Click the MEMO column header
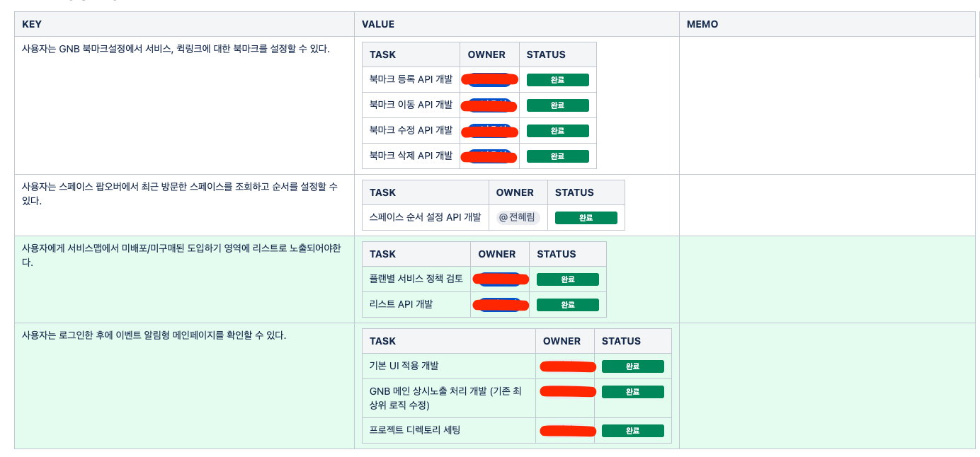 coord(702,24)
